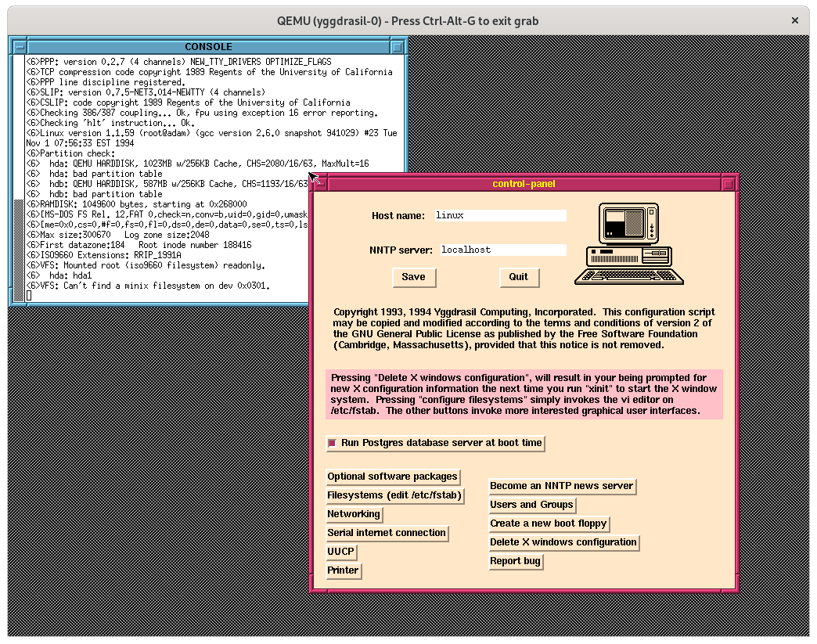The image size is (817, 644).
Task: Click console line "PPP: version 0.2.7"
Action: tap(178, 62)
